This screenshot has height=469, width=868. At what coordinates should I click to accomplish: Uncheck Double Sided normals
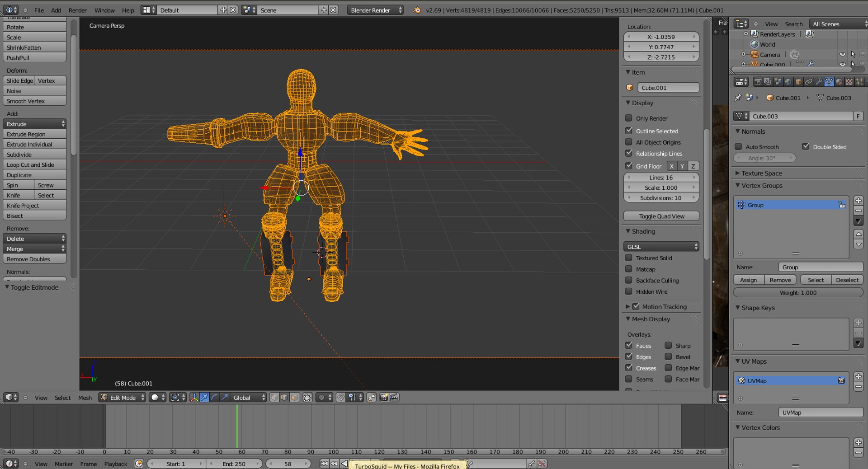[x=806, y=146]
